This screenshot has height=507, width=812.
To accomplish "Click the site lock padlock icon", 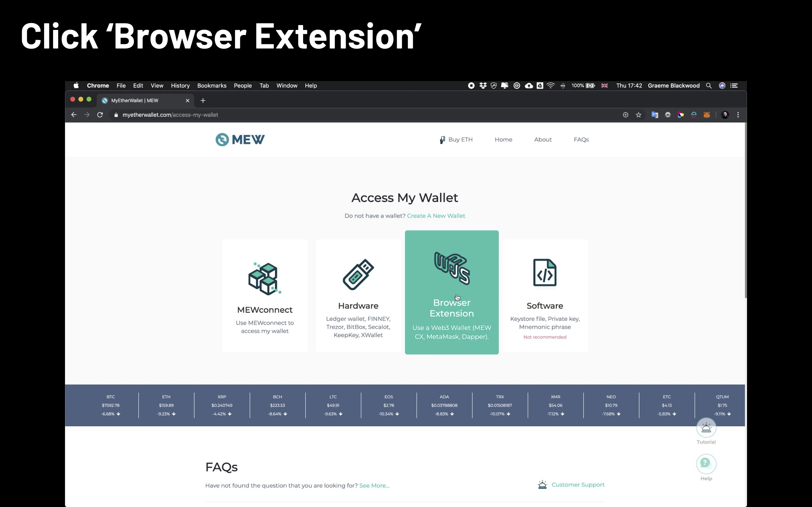I will (x=116, y=115).
